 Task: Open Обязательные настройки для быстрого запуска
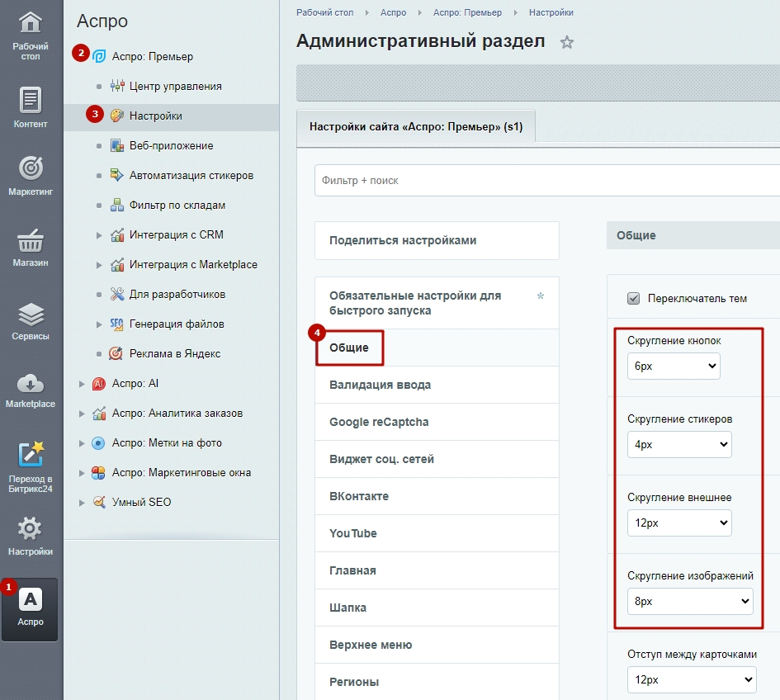coord(437,303)
